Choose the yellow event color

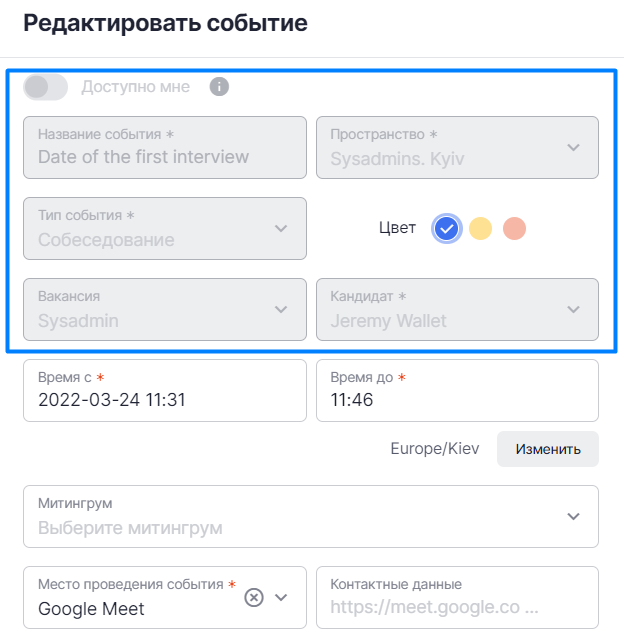(480, 228)
